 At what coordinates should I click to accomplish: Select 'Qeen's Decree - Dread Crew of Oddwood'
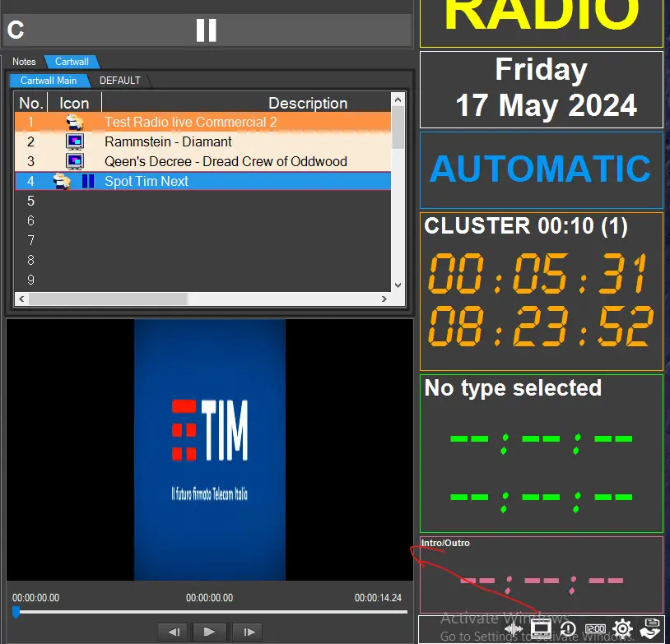[x=203, y=161]
